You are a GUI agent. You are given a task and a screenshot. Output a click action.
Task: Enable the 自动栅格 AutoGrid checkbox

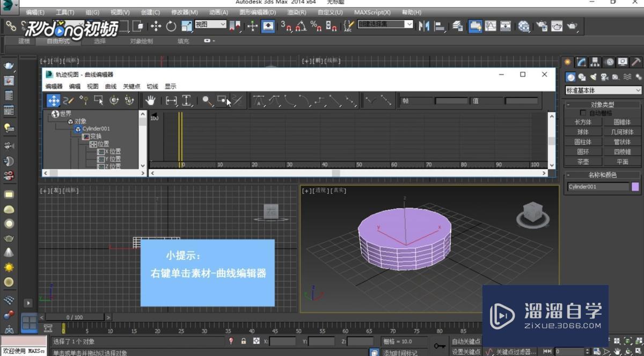tap(583, 112)
